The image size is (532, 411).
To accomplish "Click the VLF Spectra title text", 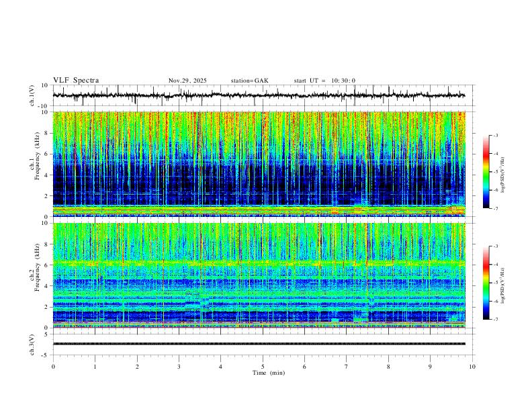I will 76,81.
